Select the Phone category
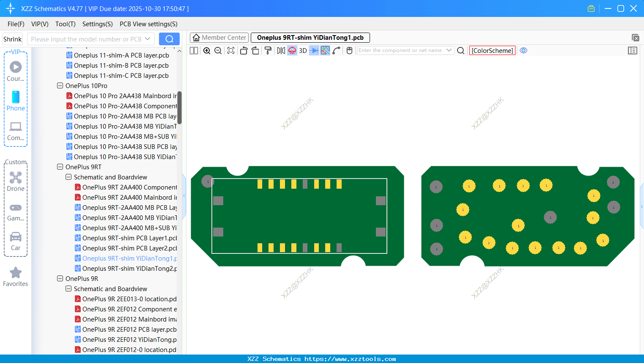Viewport: 644px width, 363px height. (16, 101)
